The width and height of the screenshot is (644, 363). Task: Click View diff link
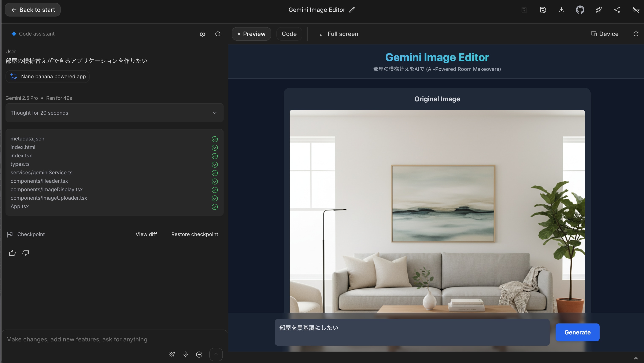tap(146, 234)
